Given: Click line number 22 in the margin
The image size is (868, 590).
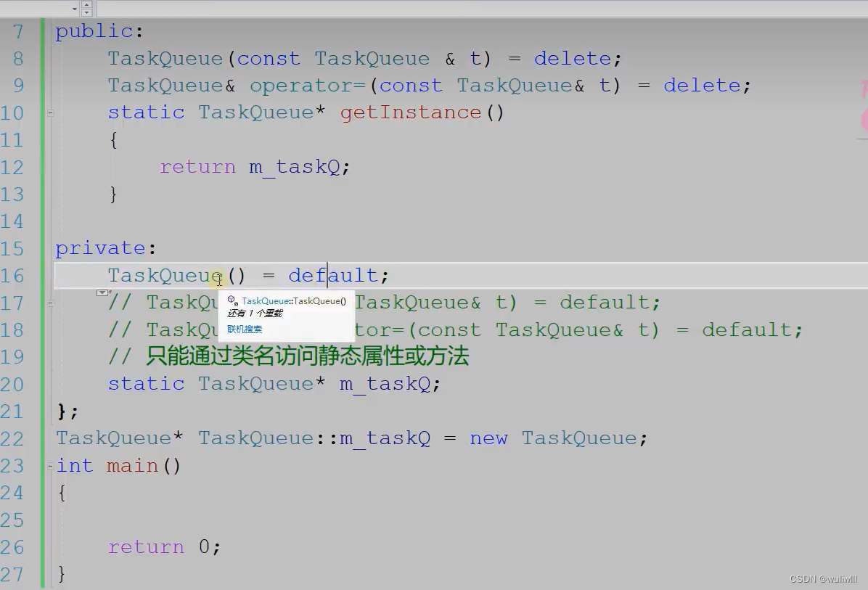Looking at the screenshot, I should tap(13, 438).
